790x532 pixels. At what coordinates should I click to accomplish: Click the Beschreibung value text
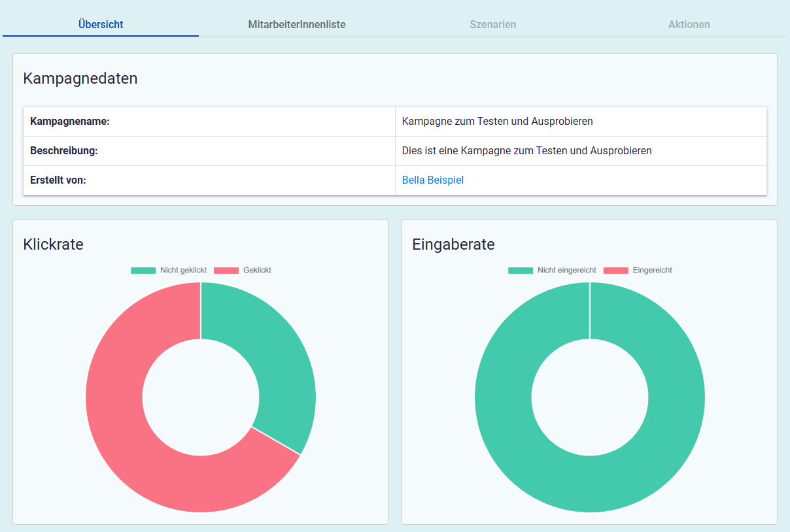pos(526,151)
